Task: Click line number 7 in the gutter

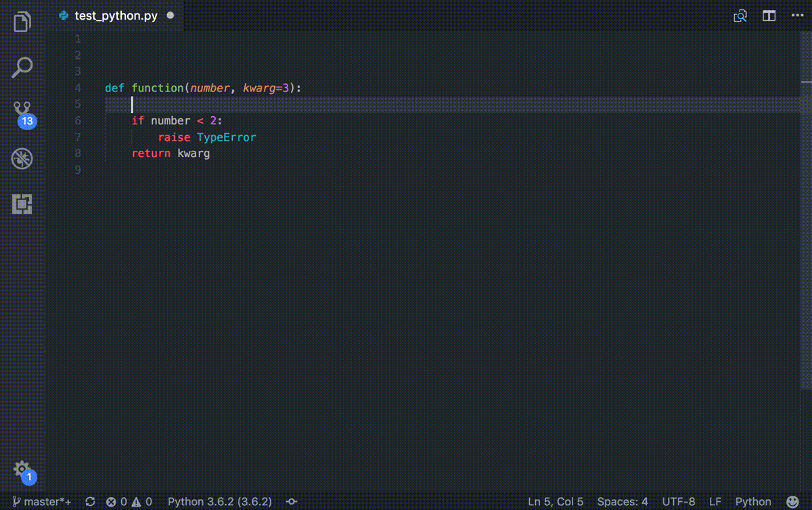Action: point(77,137)
